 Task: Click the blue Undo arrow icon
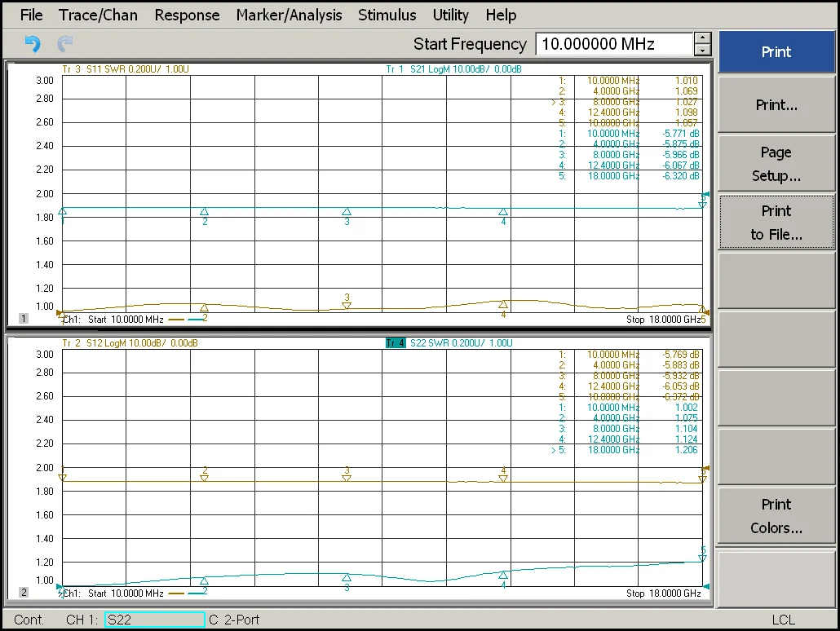[x=33, y=43]
